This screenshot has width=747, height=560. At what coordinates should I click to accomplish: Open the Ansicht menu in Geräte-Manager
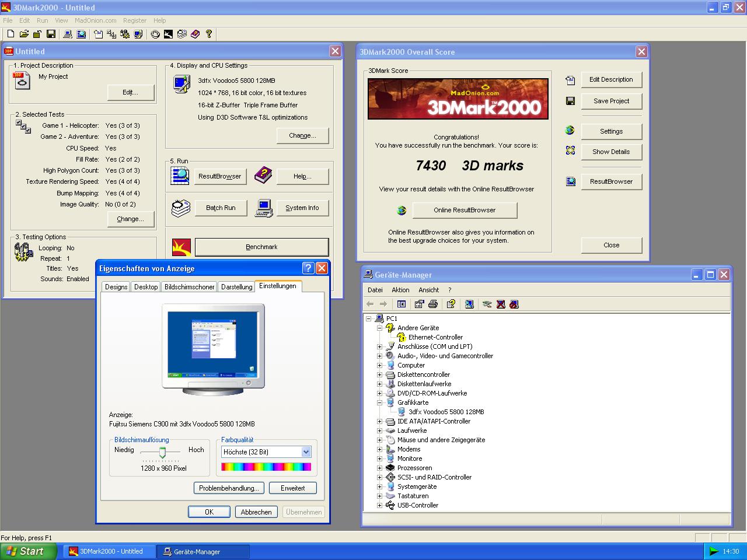[x=428, y=290]
